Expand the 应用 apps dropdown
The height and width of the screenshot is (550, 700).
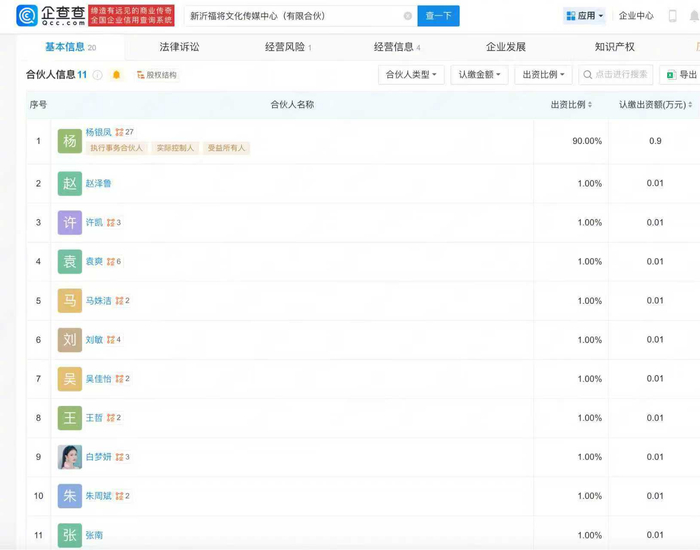tap(584, 16)
